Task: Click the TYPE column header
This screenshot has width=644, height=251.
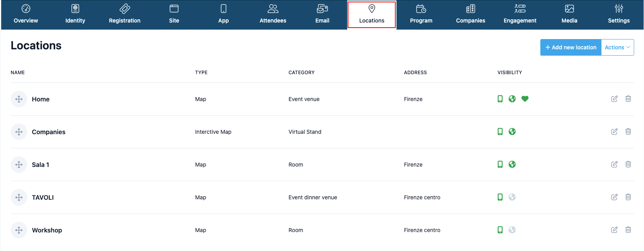Action: pos(201,73)
